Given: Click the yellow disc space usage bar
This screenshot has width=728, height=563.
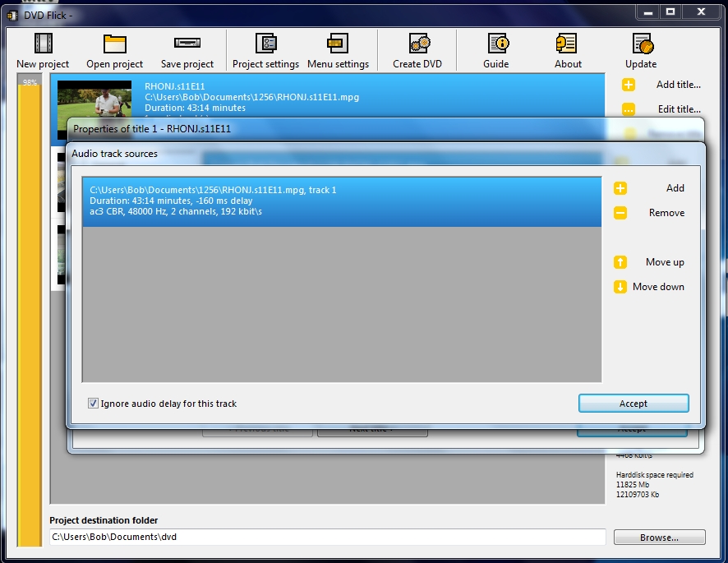Looking at the screenshot, I should pos(30,311).
